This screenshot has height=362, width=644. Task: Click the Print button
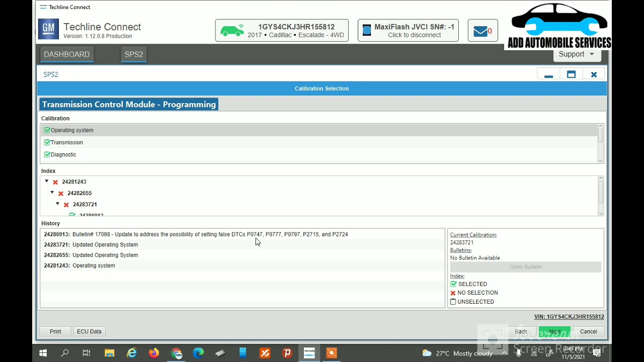coord(55,331)
